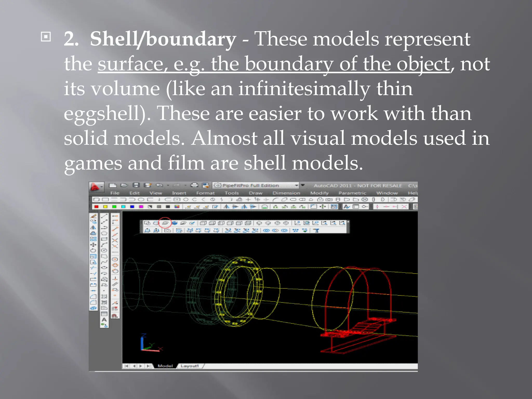Select the Rotate tool in Modify toolbar
Viewport: 532px width, 399px height.
click(x=93, y=251)
